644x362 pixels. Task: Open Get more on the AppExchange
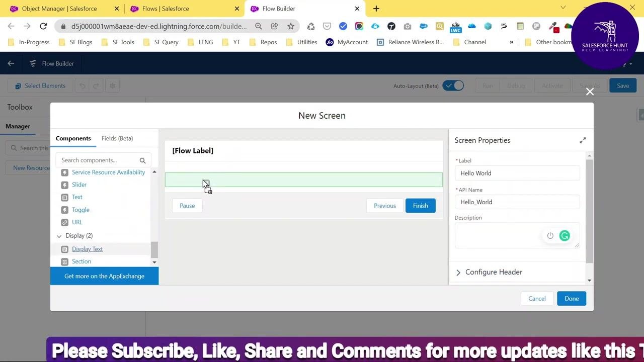[x=104, y=276]
